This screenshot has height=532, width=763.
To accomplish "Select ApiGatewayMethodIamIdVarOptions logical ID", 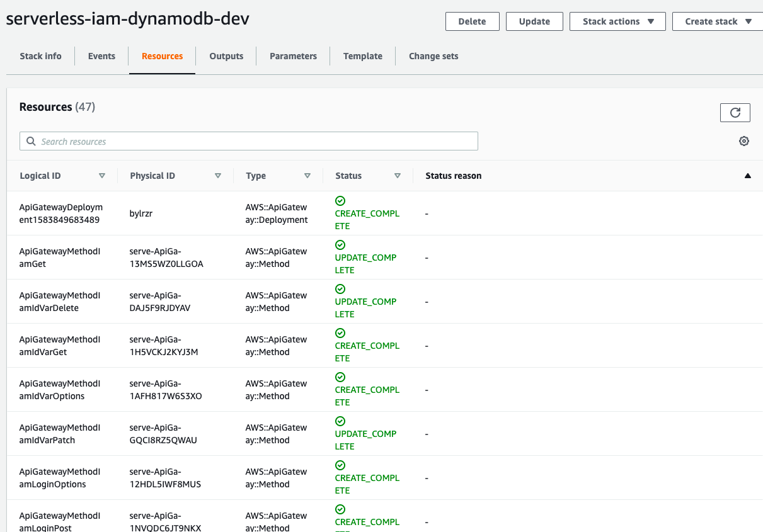I will click(60, 390).
